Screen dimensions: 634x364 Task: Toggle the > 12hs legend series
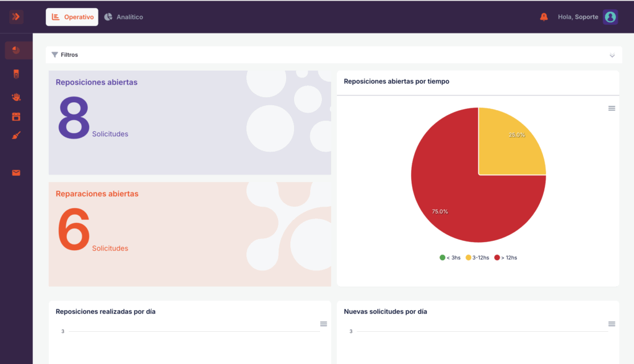[506, 258]
